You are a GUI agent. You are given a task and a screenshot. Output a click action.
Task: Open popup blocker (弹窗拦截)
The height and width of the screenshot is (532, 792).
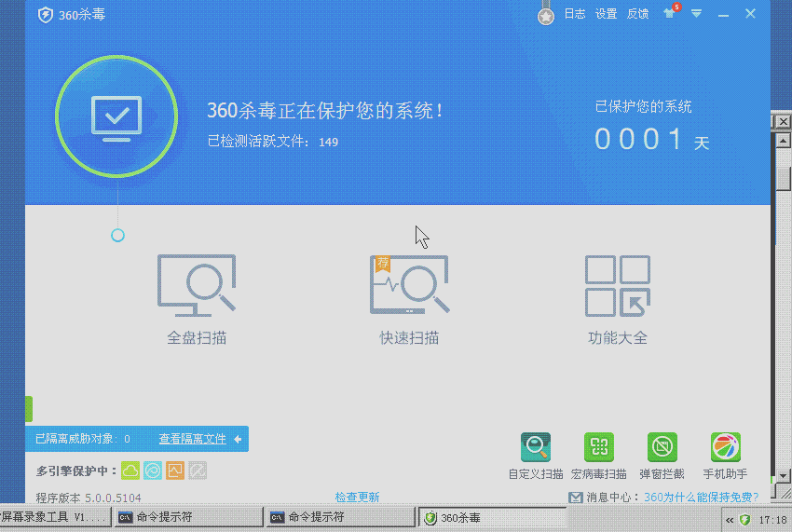662,456
